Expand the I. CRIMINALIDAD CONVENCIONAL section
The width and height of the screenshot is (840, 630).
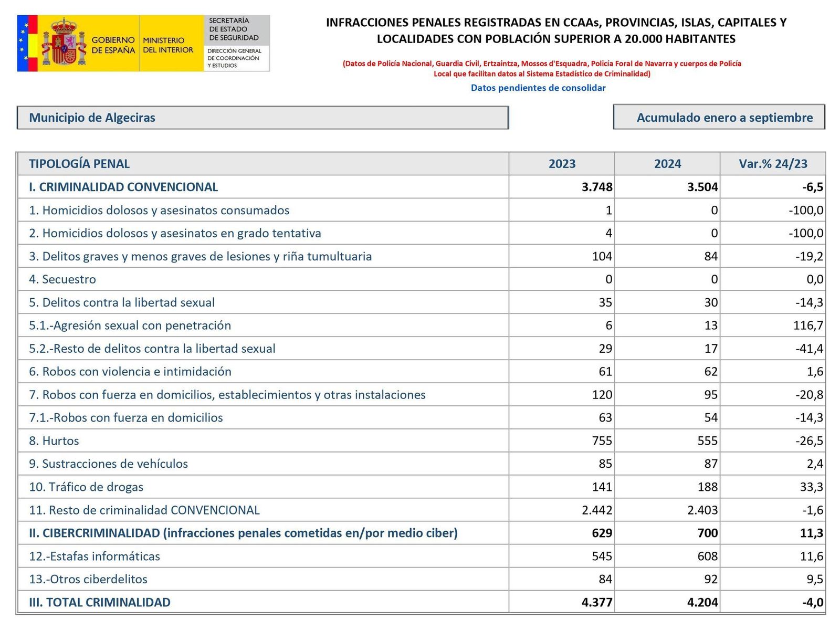click(x=124, y=186)
